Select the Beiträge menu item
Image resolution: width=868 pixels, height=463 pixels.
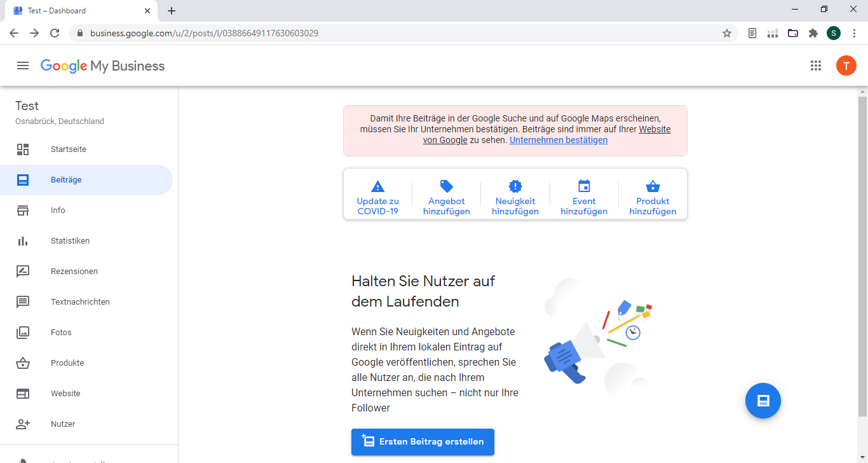point(86,180)
